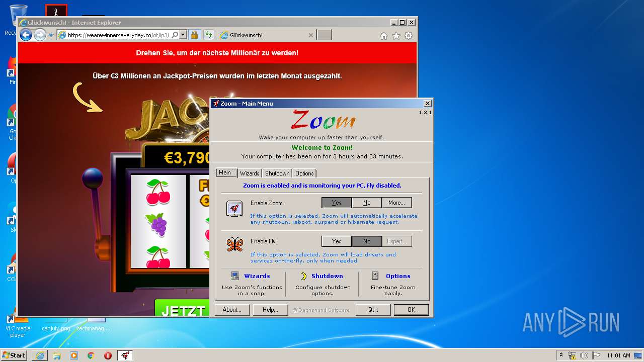Click the Wizards computer icon in Zoom
Viewport: 644px width, 362px height.
point(235,276)
